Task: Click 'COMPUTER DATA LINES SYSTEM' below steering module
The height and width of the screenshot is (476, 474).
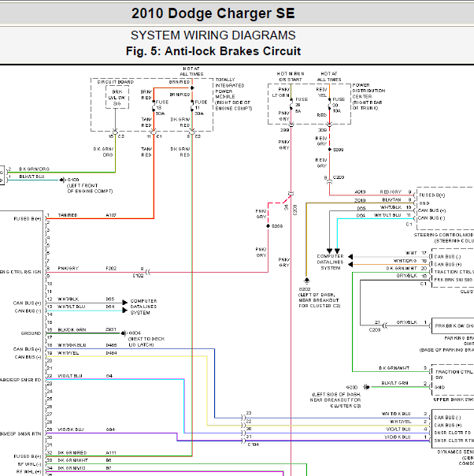Action: pos(330,262)
